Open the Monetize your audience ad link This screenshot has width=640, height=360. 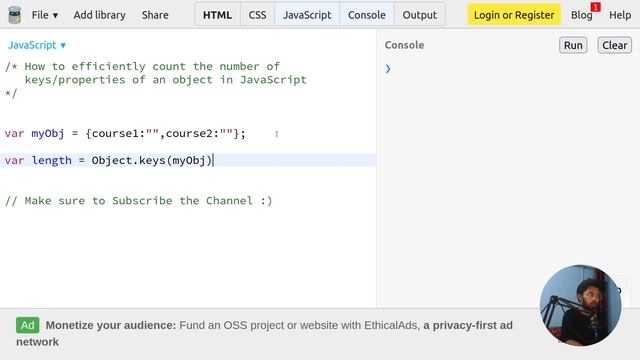pos(264,333)
